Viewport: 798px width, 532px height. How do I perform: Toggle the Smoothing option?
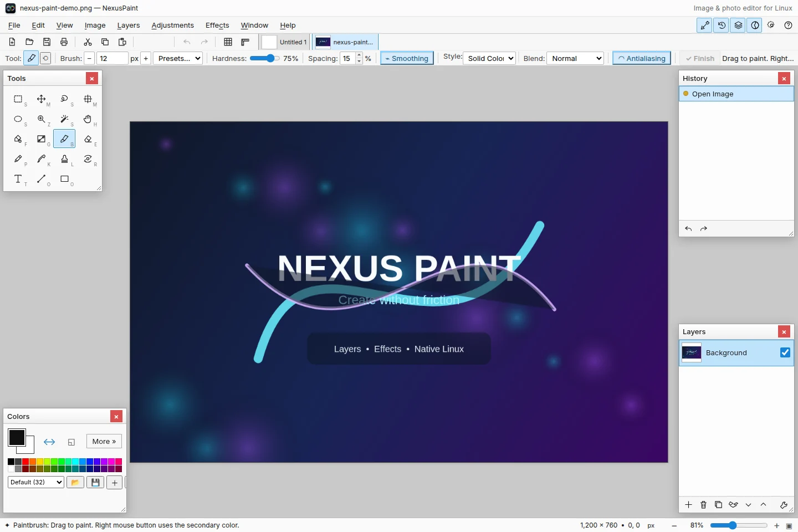[x=407, y=58]
